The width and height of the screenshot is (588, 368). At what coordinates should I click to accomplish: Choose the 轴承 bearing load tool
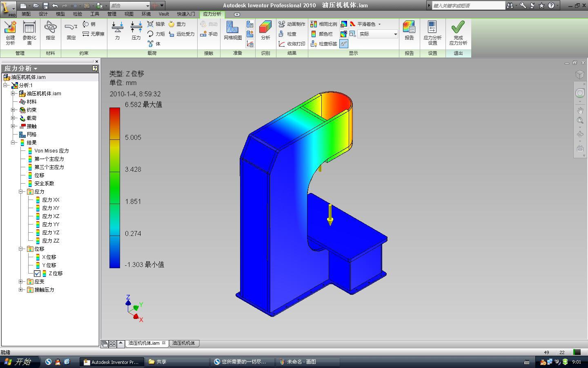156,24
